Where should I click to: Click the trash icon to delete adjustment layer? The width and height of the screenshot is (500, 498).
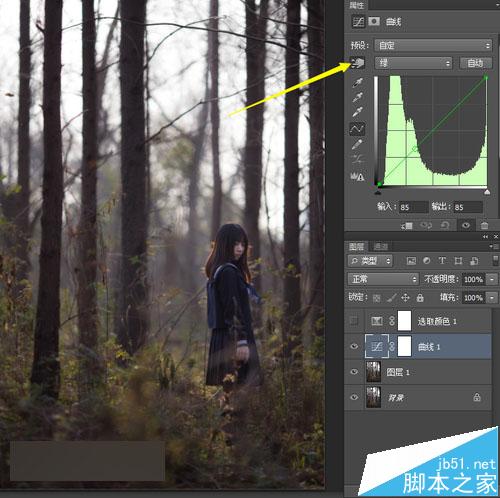point(485,226)
